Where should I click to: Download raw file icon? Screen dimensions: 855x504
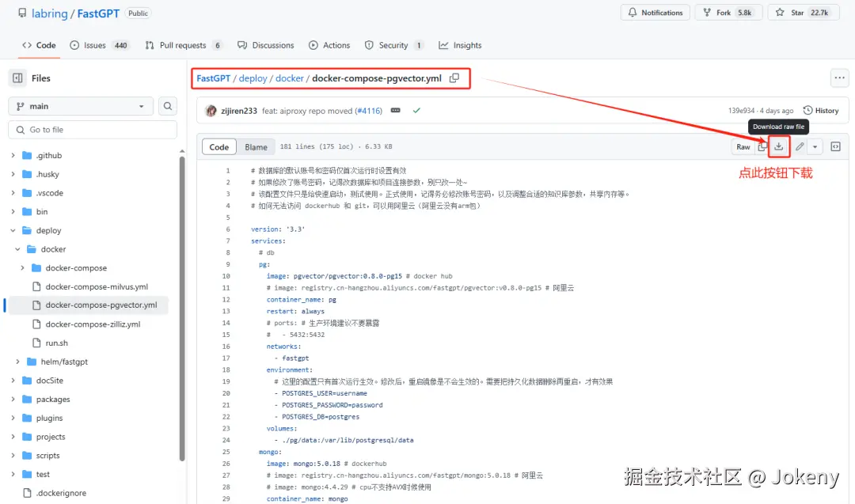779,146
